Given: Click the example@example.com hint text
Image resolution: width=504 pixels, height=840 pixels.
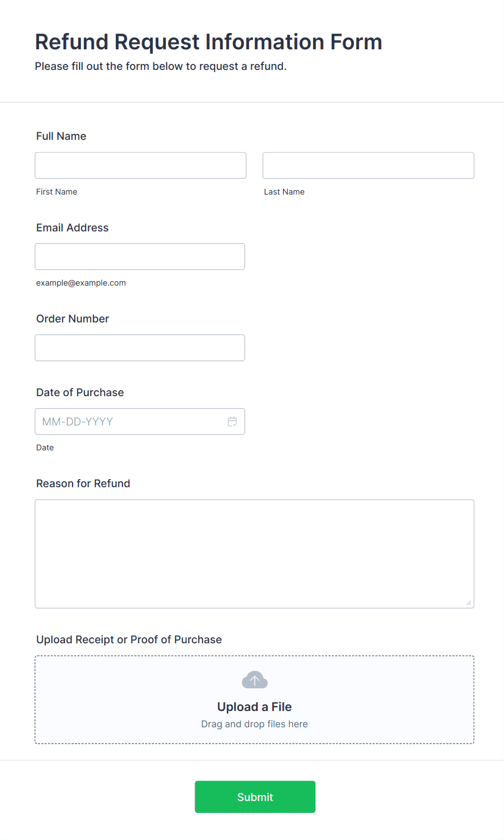Looking at the screenshot, I should [x=81, y=283].
